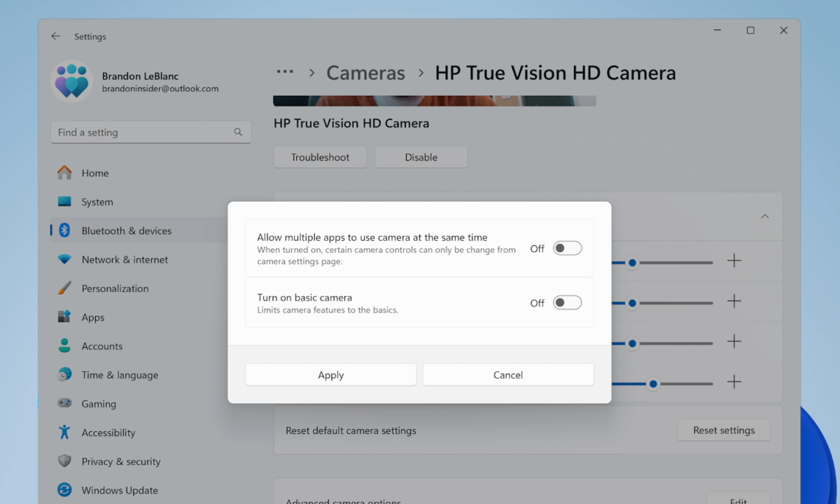840x504 pixels.
Task: Enable the basic camera option
Action: point(568,302)
